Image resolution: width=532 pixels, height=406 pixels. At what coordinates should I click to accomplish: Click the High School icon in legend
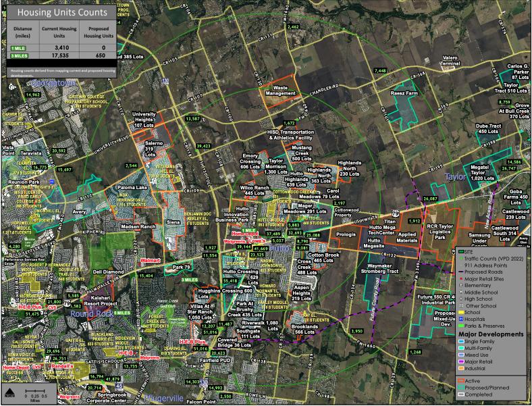coord(461,299)
